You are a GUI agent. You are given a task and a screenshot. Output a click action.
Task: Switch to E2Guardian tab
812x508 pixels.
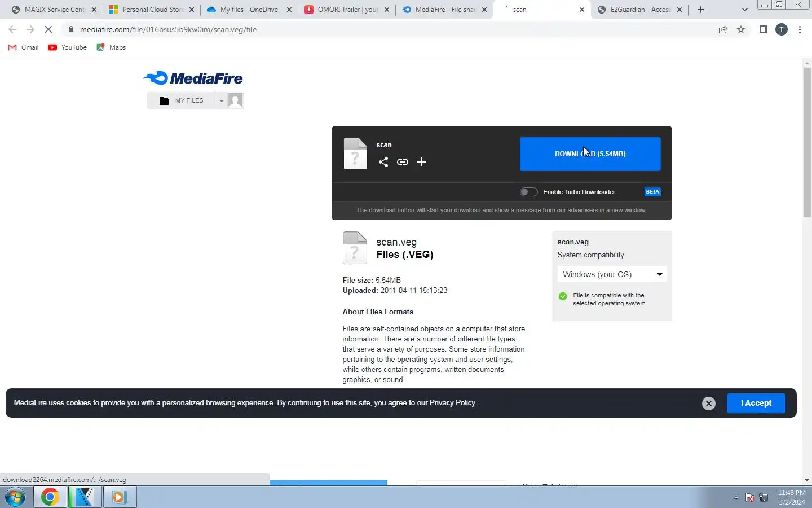[x=639, y=10]
